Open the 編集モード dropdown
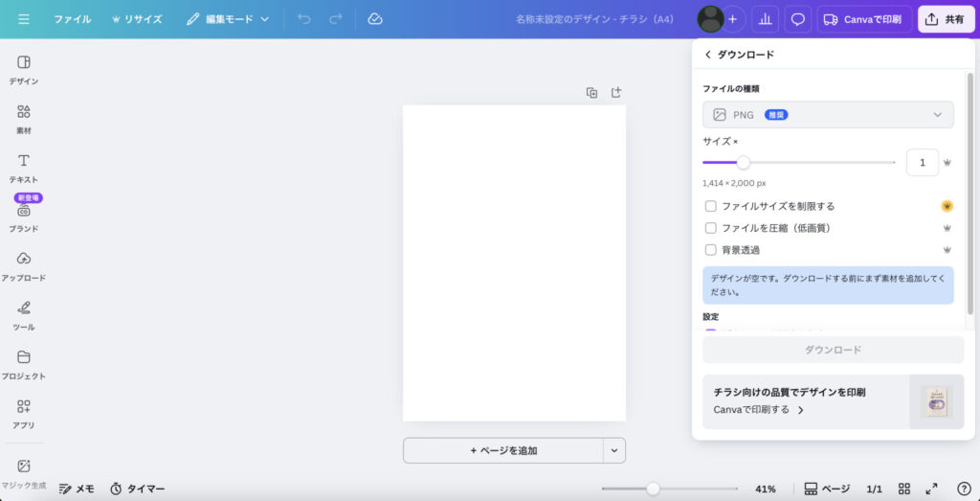The image size is (980, 501). tap(228, 19)
